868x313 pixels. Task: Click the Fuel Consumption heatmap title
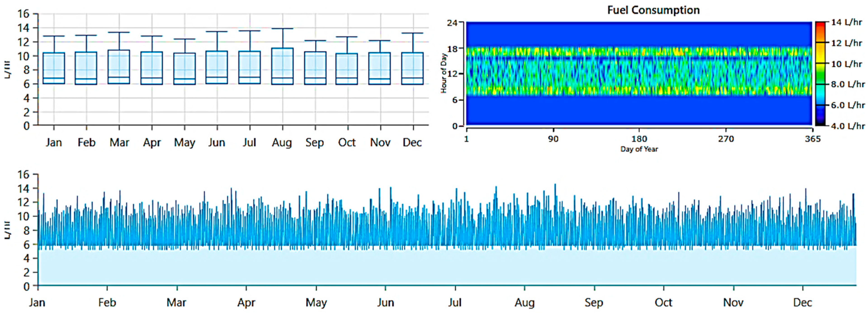pos(653,10)
